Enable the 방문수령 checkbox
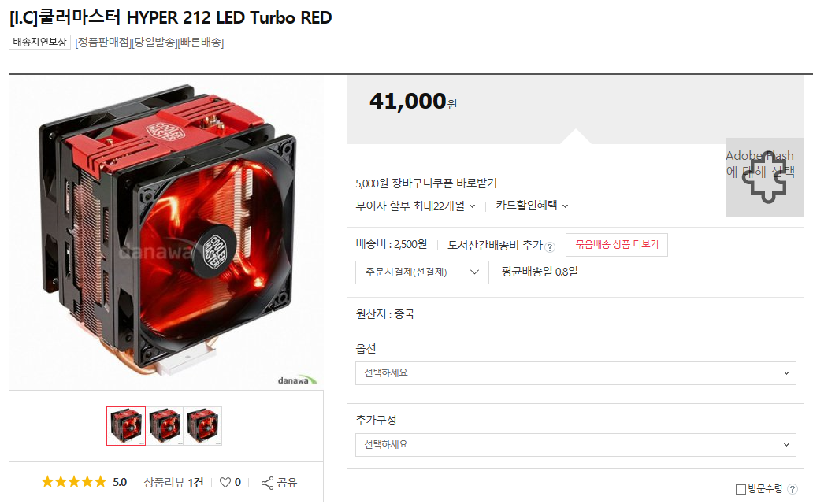 (x=741, y=489)
